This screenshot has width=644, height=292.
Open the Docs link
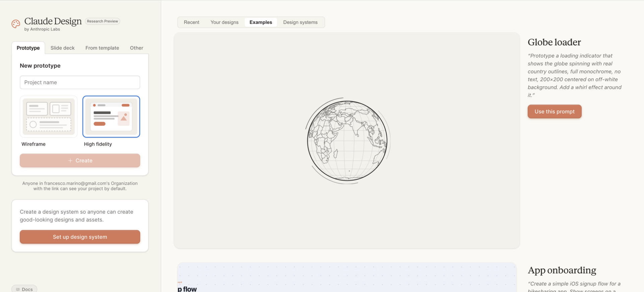24,289
